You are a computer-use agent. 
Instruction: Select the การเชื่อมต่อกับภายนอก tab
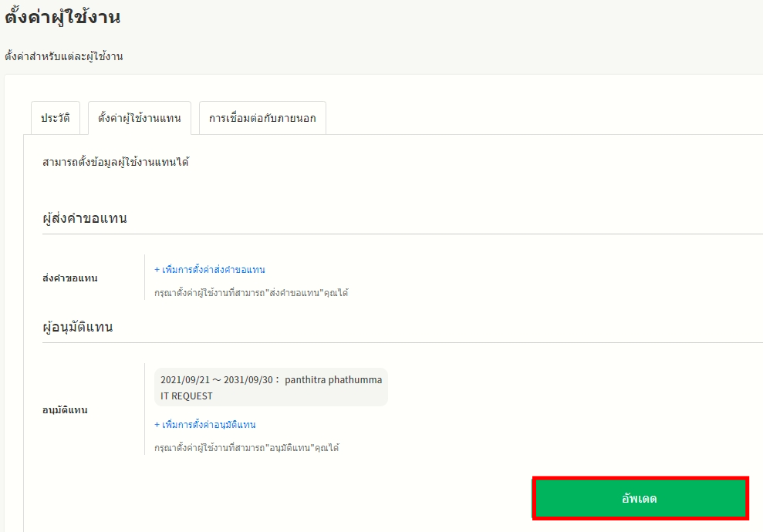click(x=262, y=118)
